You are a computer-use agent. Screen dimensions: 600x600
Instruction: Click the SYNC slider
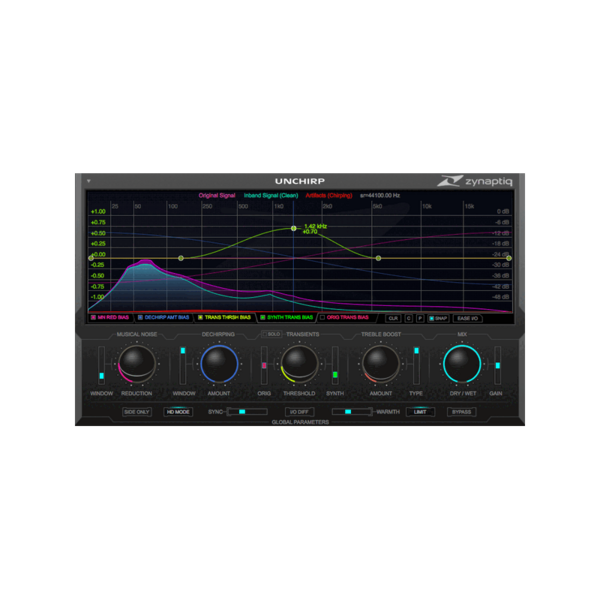pyautogui.click(x=247, y=412)
